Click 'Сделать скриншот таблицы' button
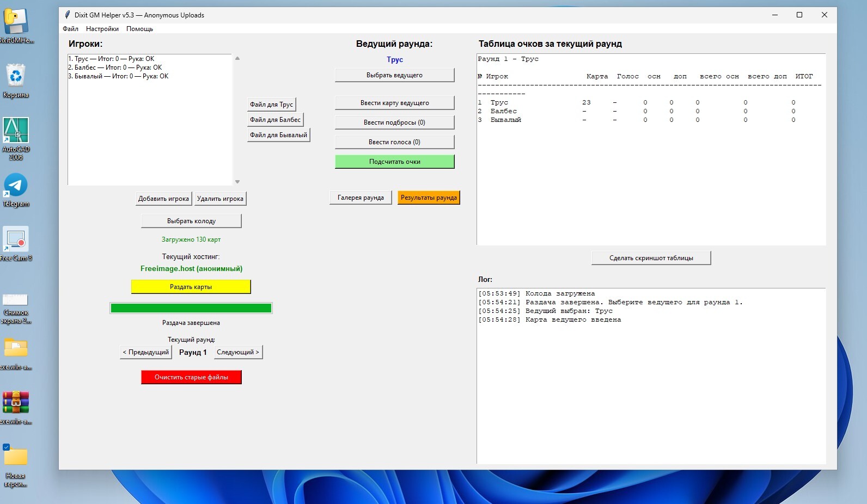Image resolution: width=867 pixels, height=504 pixels. (651, 258)
